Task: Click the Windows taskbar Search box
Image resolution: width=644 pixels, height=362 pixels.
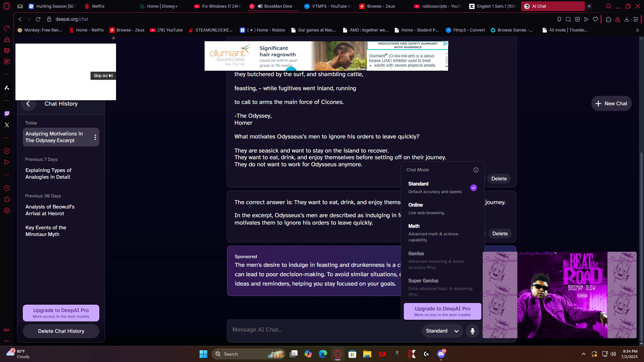Action: 249,354
